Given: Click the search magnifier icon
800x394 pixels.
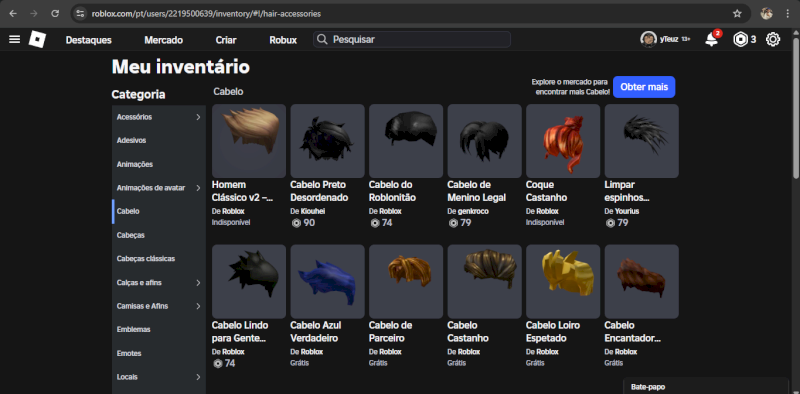Looking at the screenshot, I should 321,39.
